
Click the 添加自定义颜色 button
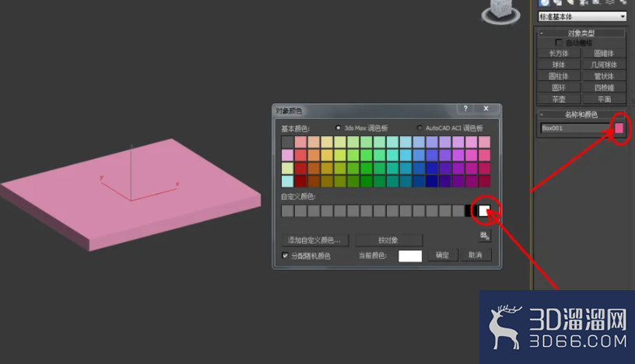[314, 240]
